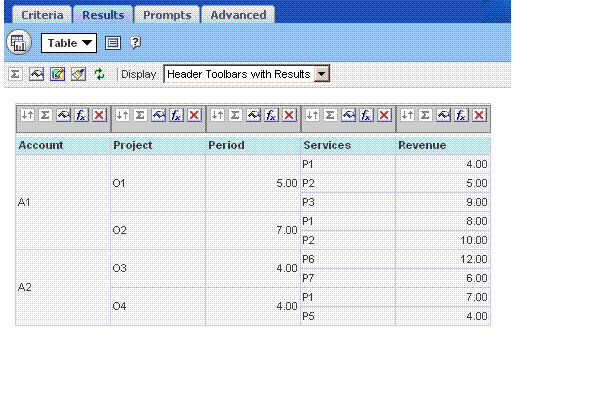Image resolution: width=600 pixels, height=400 pixels.
Task: Click the P3 services cell
Action: (x=348, y=202)
